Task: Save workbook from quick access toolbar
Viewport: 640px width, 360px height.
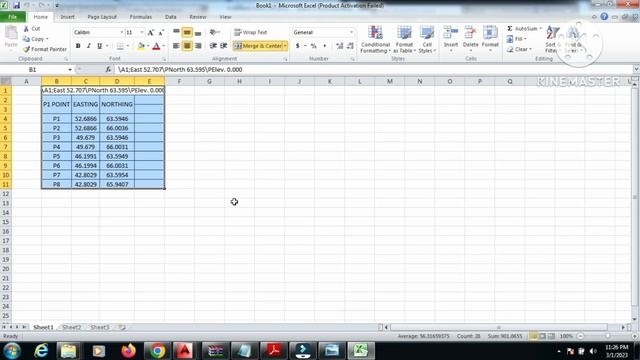Action: pos(16,5)
